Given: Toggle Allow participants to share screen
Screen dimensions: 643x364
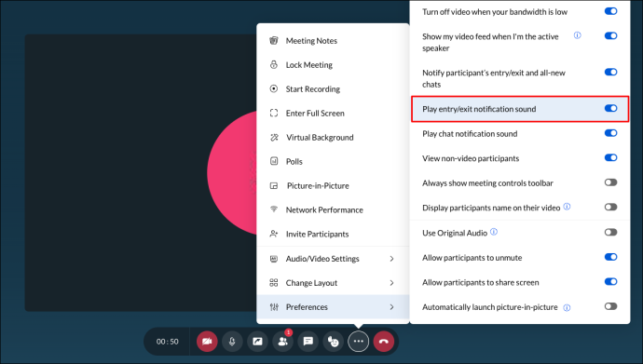Looking at the screenshot, I should coord(610,282).
